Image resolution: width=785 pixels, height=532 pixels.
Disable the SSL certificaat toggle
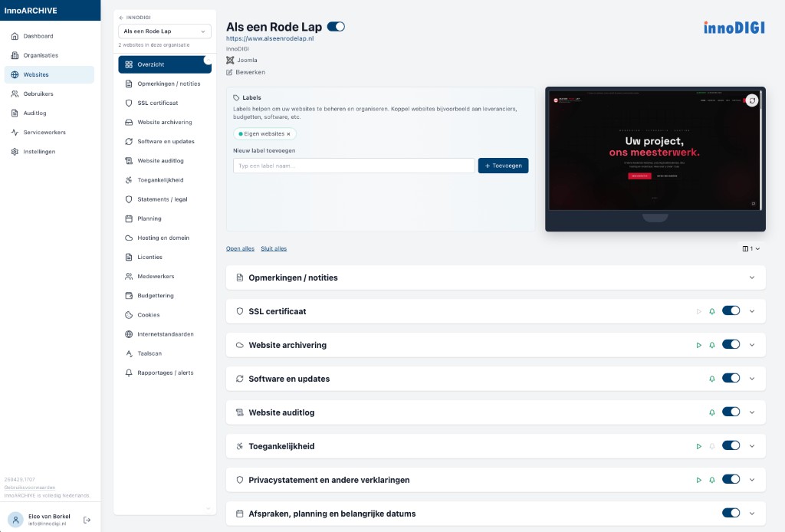(731, 311)
